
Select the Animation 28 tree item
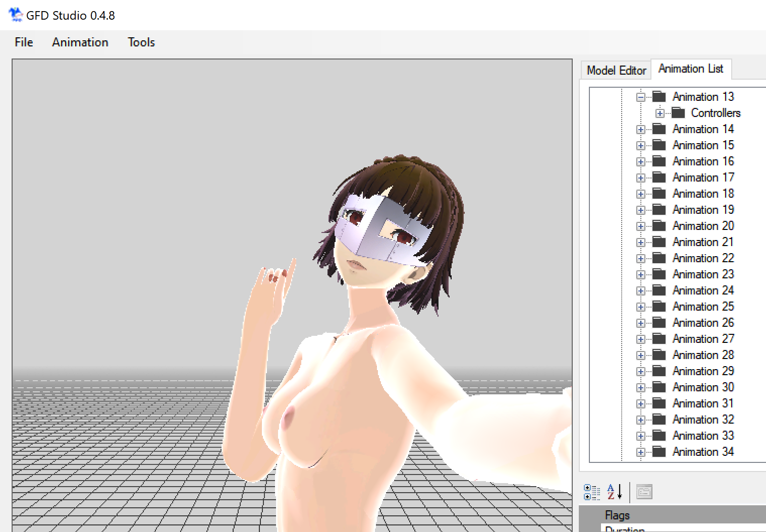point(703,355)
